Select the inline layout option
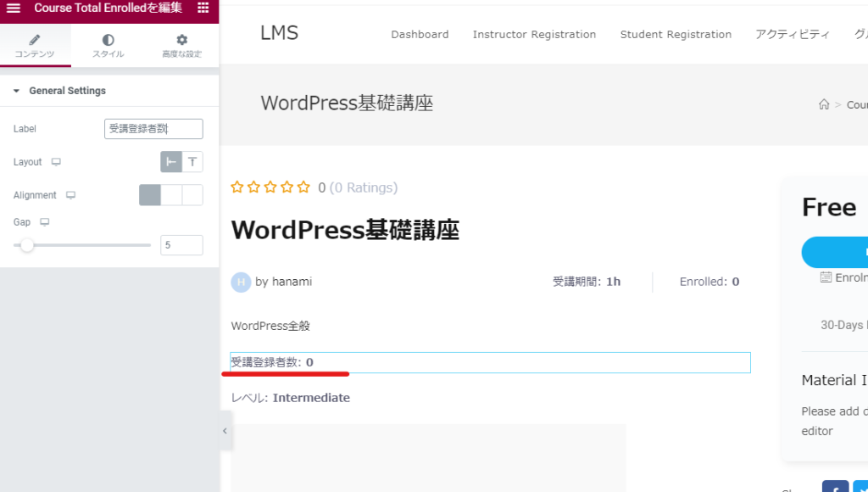The width and height of the screenshot is (868, 492). click(x=171, y=162)
